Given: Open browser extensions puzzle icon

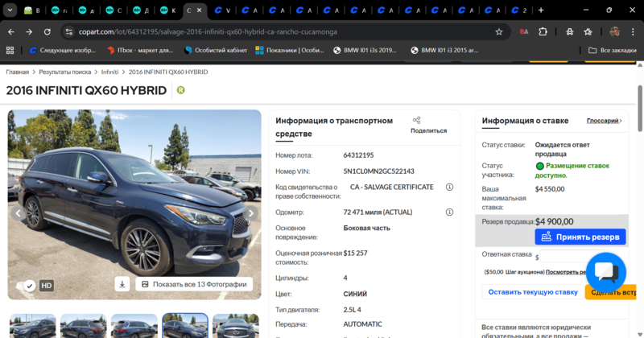Looking at the screenshot, I should click(x=543, y=31).
